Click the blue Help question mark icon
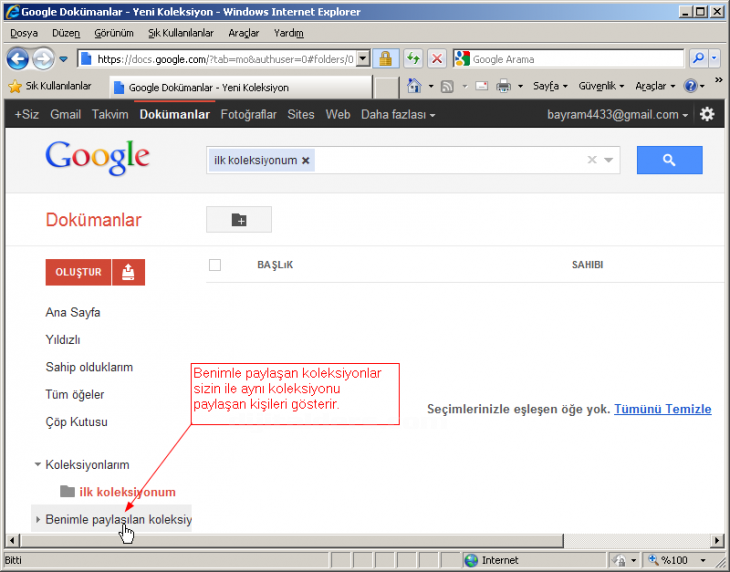Viewport: 730px width, 572px height. (690, 86)
